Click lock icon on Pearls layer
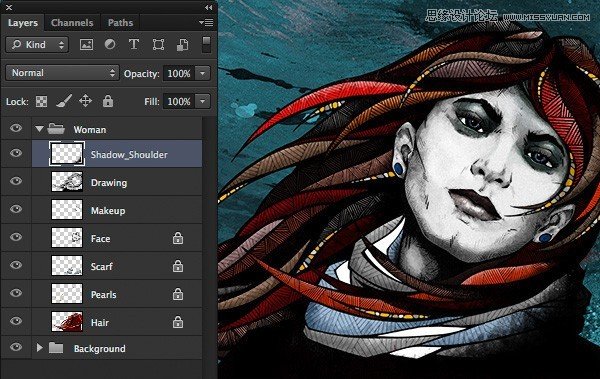The image size is (600, 379). click(178, 294)
